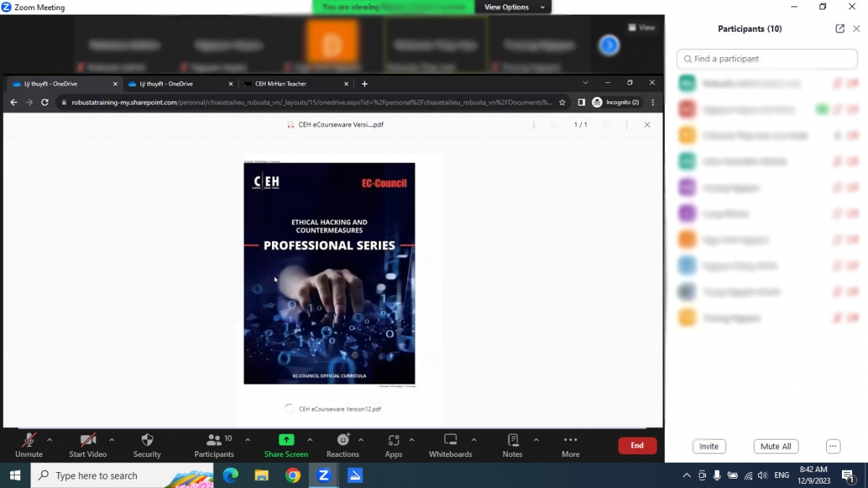868x488 pixels.
Task: Open the More options ellipsis menu
Action: 571,445
